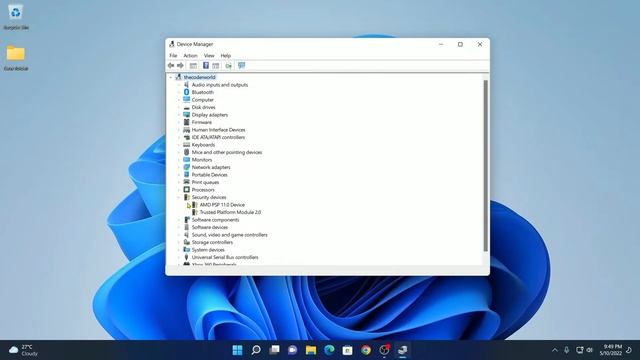Image resolution: width=640 pixels, height=360 pixels.
Task: Launch Google Chrome from the taskbar
Action: (x=366, y=350)
